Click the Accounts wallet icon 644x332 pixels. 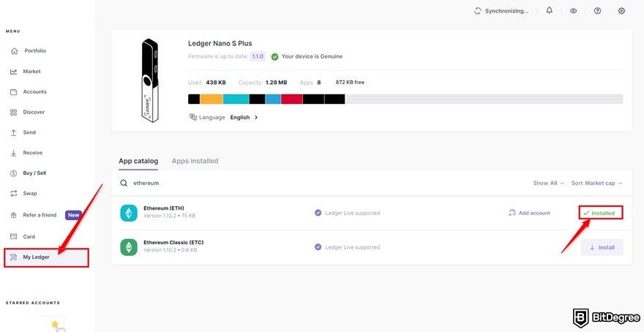[x=14, y=92]
